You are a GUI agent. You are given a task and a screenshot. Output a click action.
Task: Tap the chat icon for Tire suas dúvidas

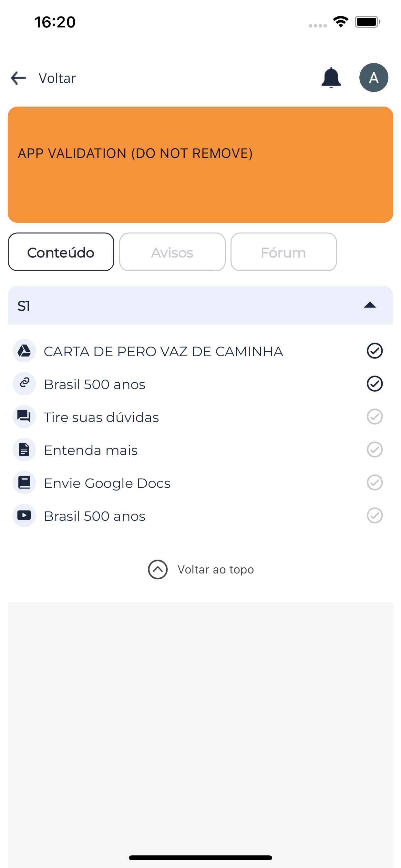(x=24, y=417)
